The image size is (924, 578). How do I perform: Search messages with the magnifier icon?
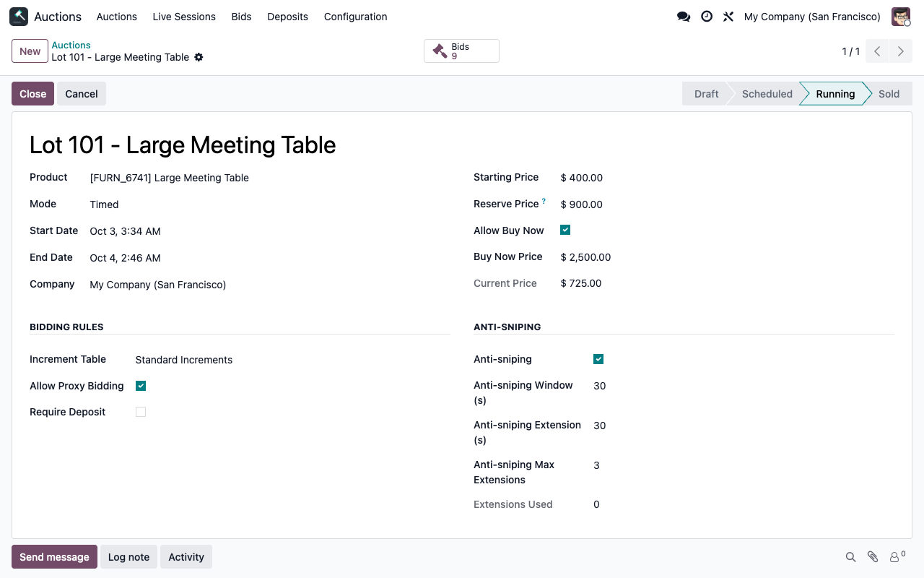coord(851,557)
